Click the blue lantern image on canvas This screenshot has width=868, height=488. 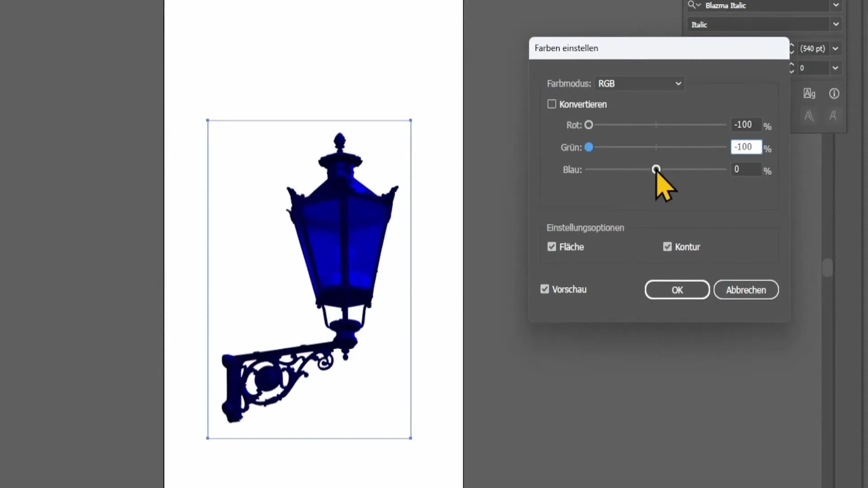pyautogui.click(x=310, y=278)
